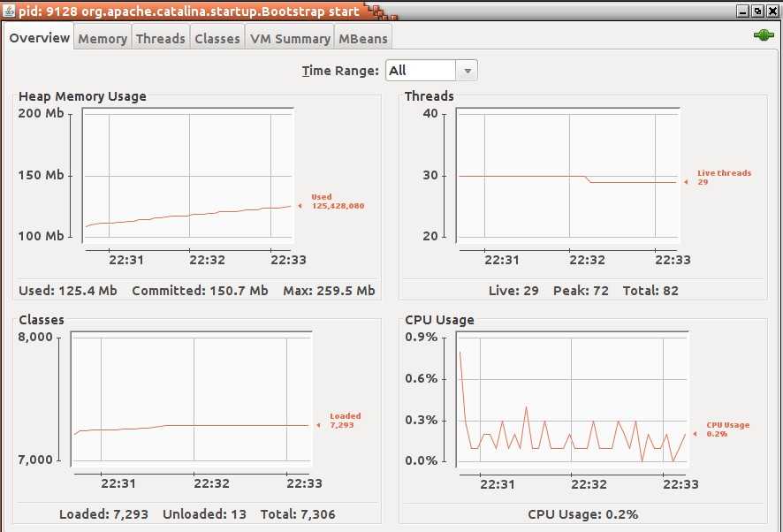Click the 'Loaded 7,293' chart legend
This screenshot has width=783, height=532.
(345, 421)
